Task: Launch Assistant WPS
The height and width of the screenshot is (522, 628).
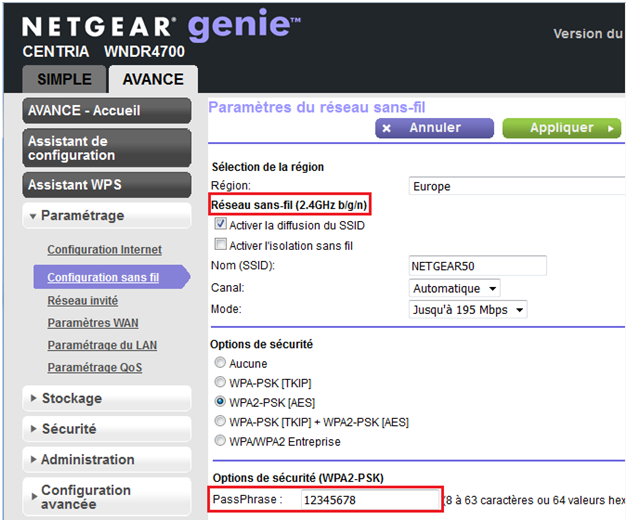Action: (x=107, y=185)
